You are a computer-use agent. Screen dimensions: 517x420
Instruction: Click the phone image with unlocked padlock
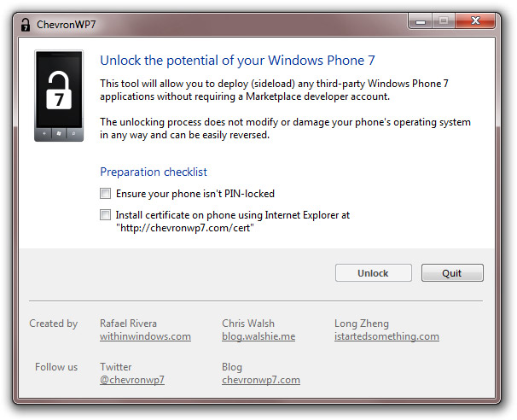59,96
